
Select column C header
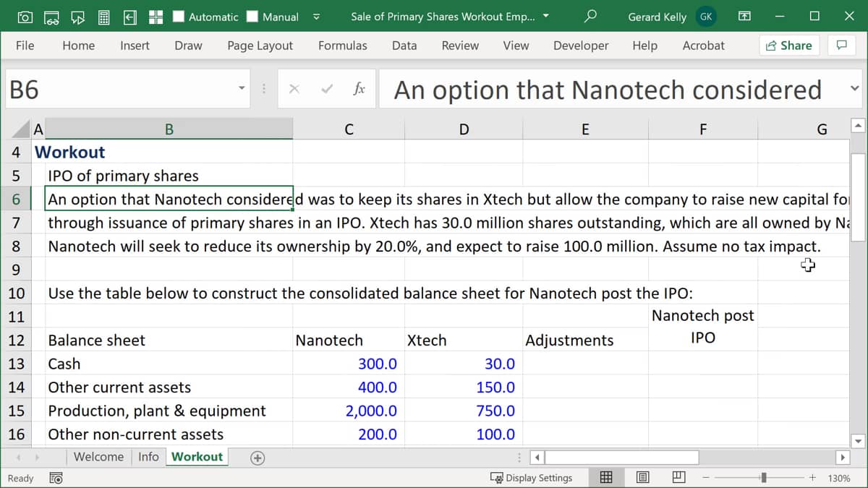pos(349,129)
